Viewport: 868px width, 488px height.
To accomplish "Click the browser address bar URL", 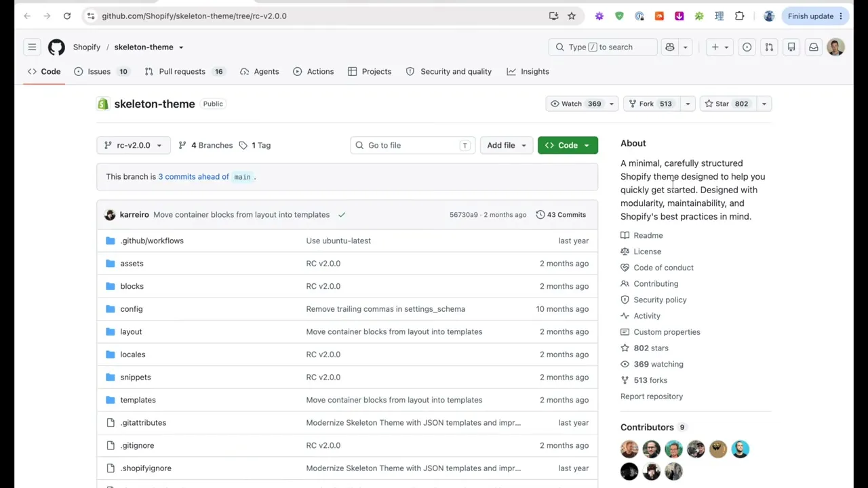I will point(194,16).
